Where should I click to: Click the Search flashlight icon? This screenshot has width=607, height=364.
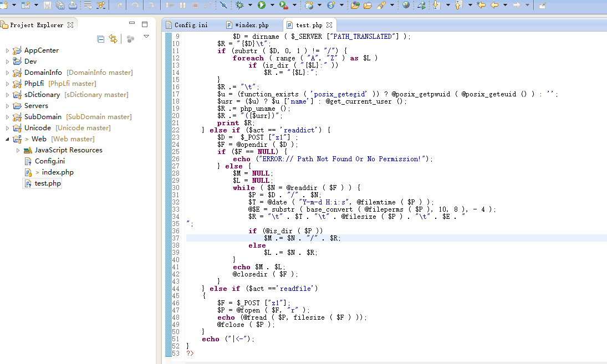[x=382, y=5]
